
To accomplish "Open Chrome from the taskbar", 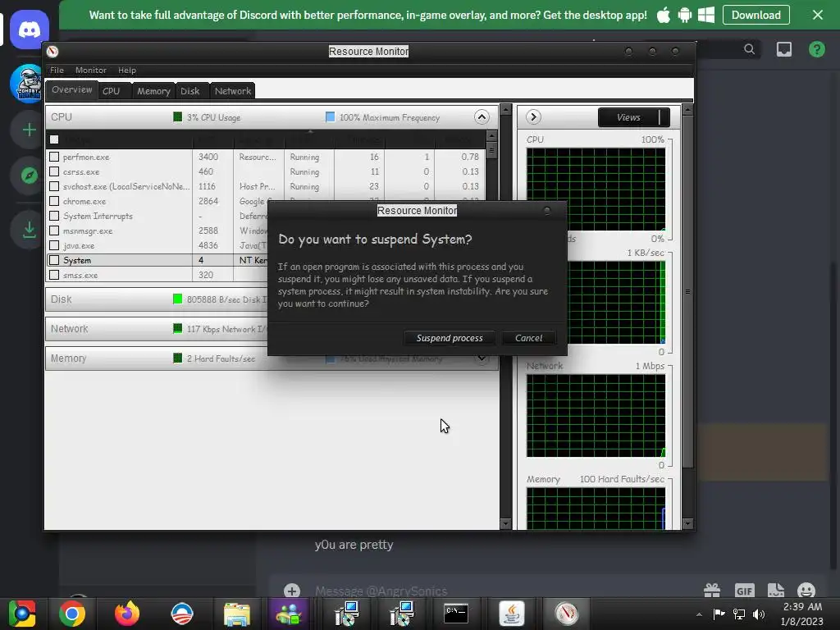I will (x=72, y=614).
